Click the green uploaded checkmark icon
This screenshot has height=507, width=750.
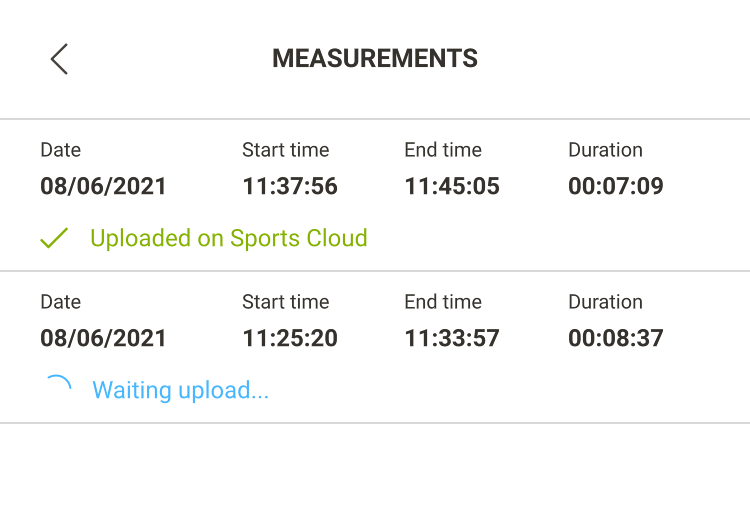pos(54,238)
